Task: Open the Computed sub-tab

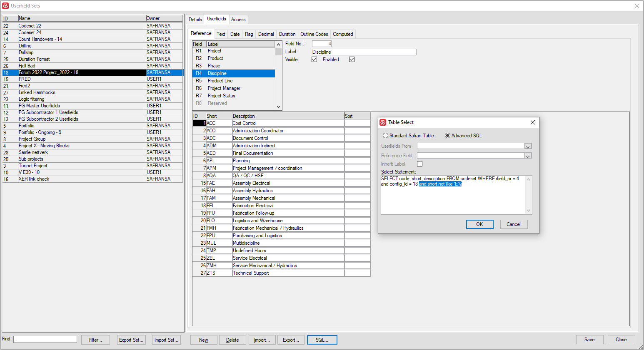Action: click(343, 34)
